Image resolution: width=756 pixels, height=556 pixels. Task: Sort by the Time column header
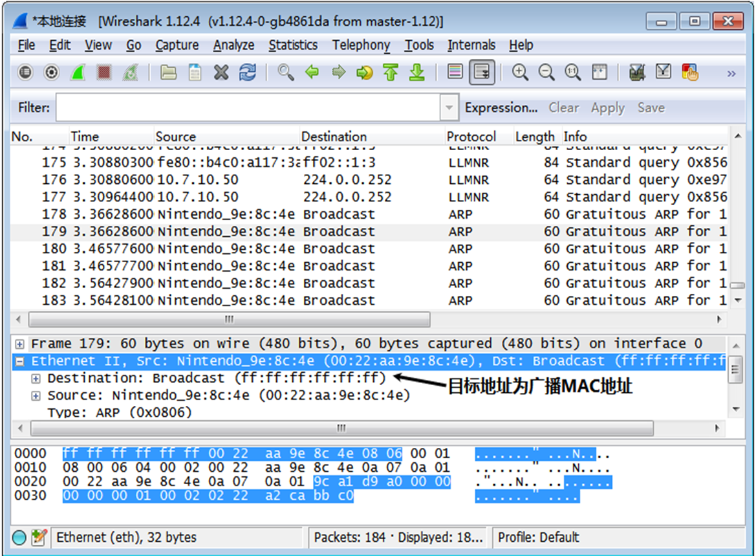pos(111,137)
